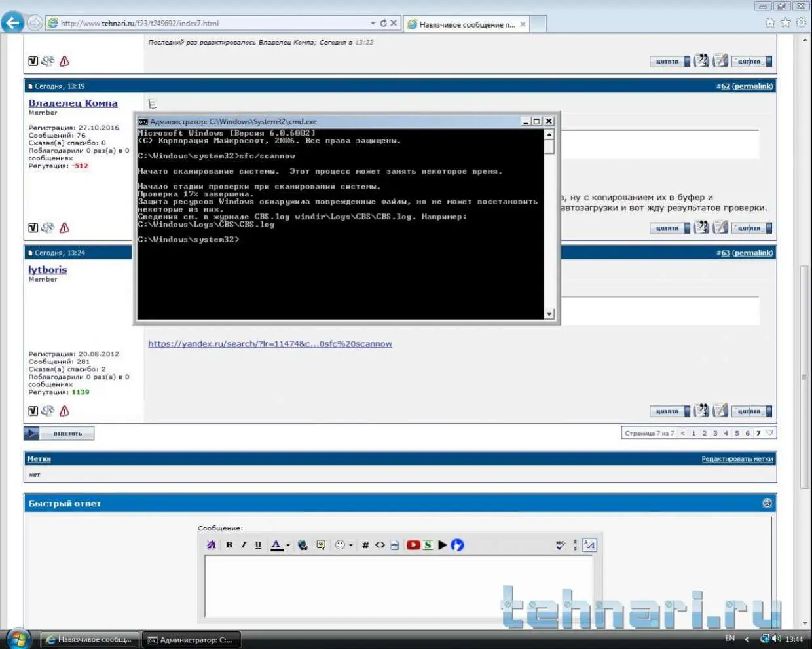Click the insert link globe icon
Screen dimensions: 812x649
[x=303, y=545]
